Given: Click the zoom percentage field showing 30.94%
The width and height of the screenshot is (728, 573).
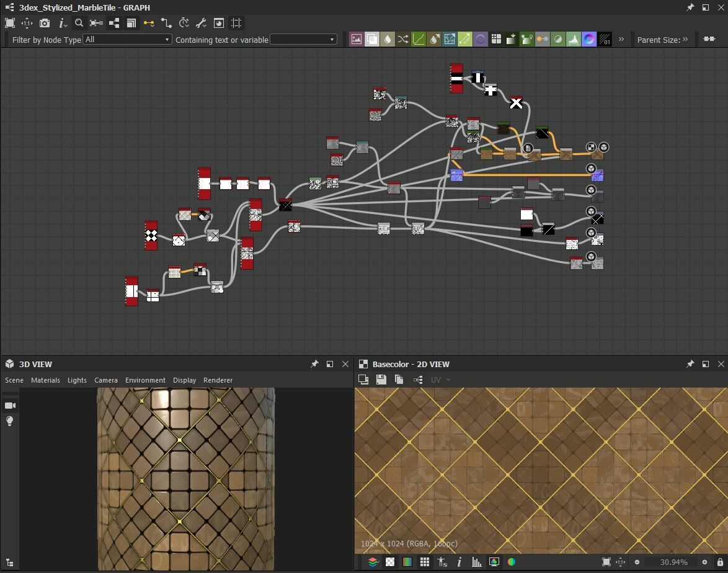Looking at the screenshot, I should click(674, 562).
